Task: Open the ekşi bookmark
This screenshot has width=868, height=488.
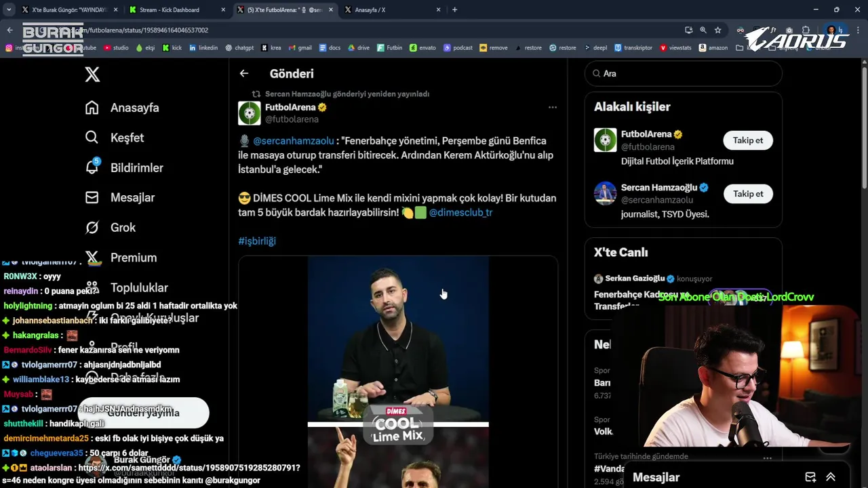Action: 145,47
